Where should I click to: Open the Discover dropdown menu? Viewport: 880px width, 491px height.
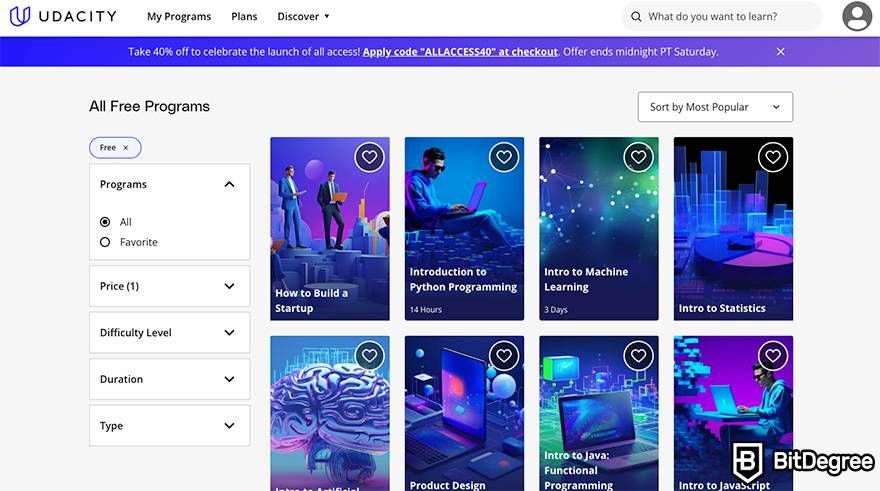303,17
